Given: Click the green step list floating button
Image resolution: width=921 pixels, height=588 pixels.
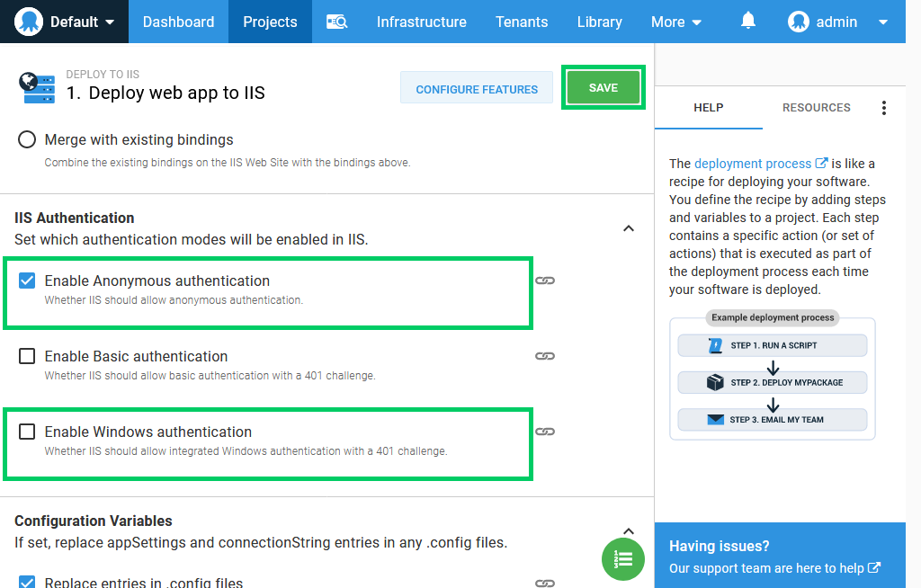Looking at the screenshot, I should [623, 559].
